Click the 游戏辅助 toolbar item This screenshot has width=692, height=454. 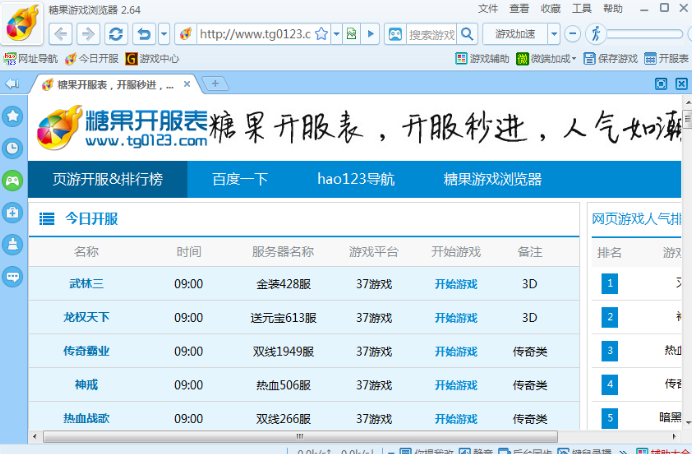(x=482, y=59)
